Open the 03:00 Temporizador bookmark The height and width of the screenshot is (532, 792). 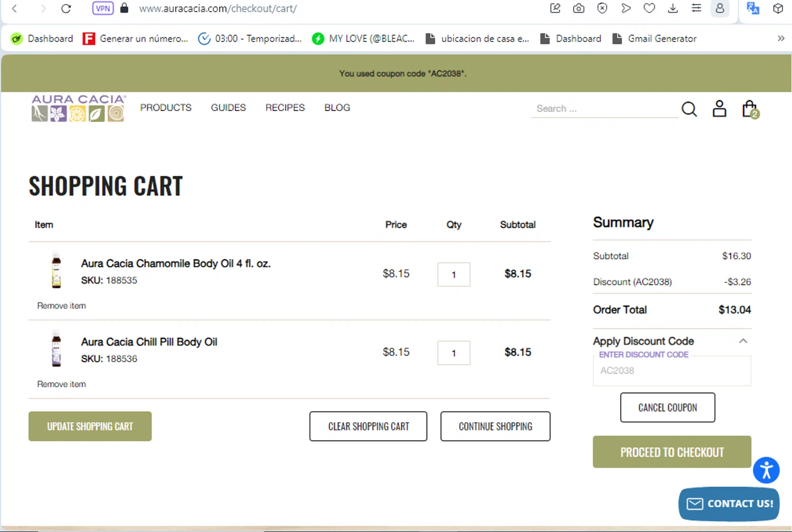(250, 39)
